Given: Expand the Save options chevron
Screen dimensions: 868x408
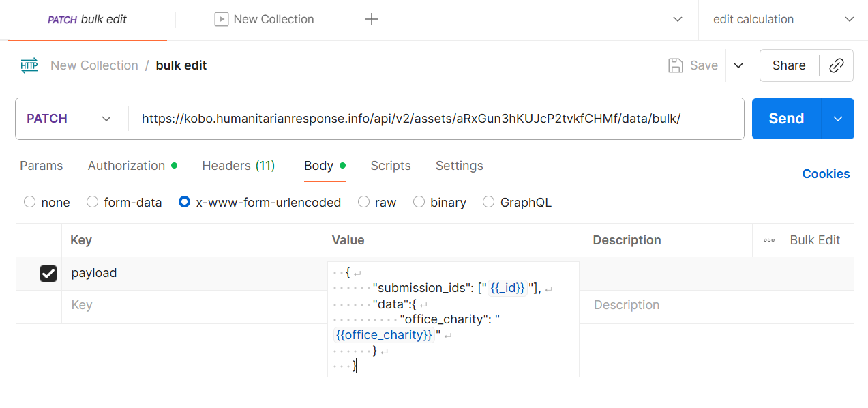Looking at the screenshot, I should pos(738,65).
